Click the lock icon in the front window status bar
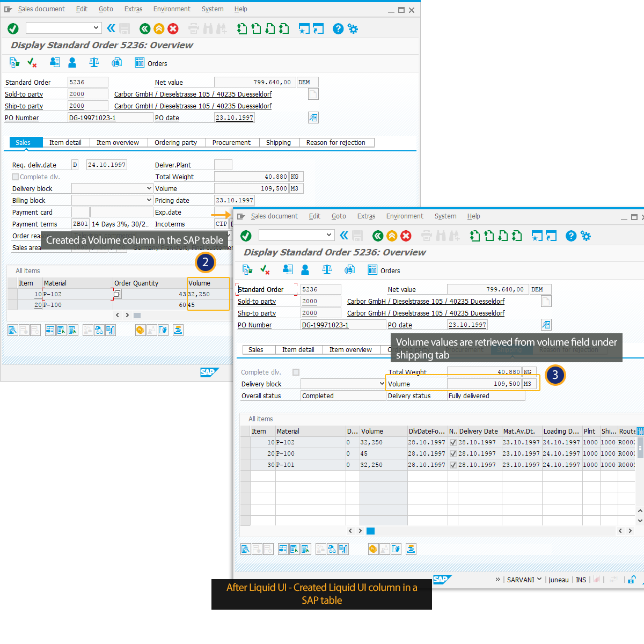Image resolution: width=644 pixels, height=644 pixels. (632, 580)
